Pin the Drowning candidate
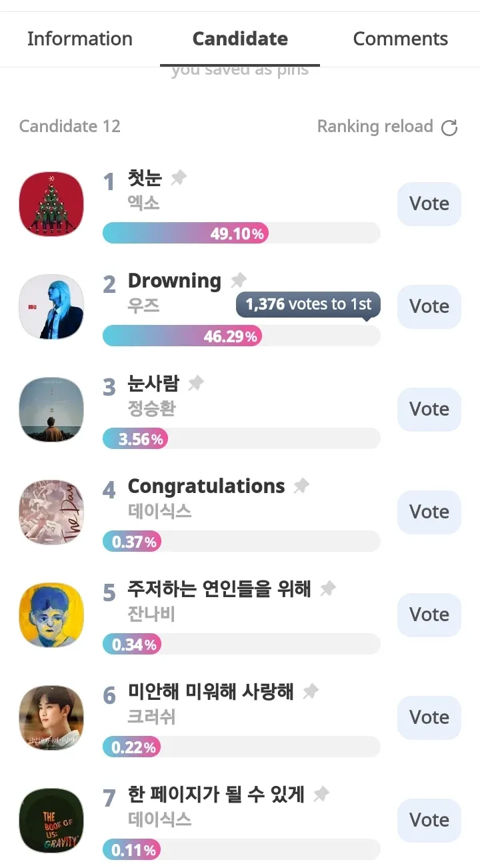480x868 pixels. (x=238, y=280)
